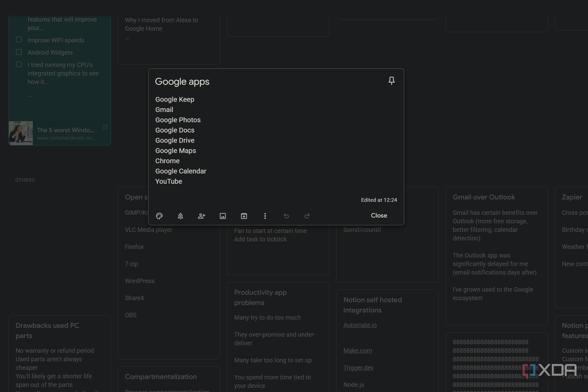Open Why I moved from Alexa note
Viewport: 588px width, 392px height.
(x=169, y=39)
